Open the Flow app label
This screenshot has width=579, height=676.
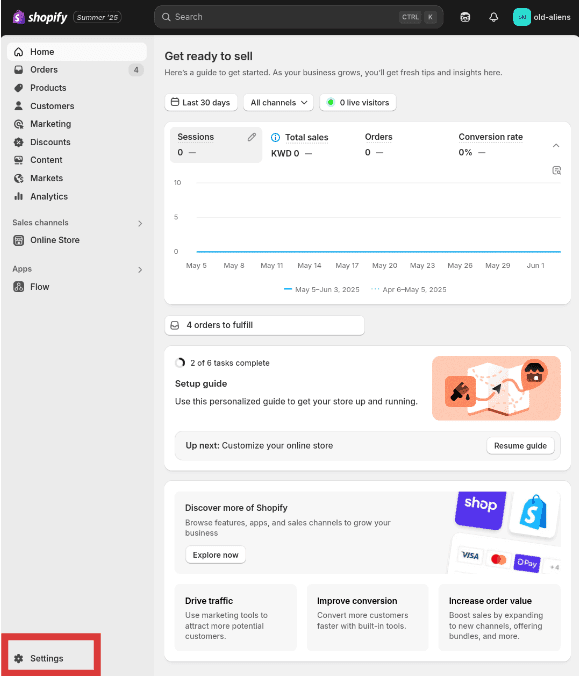pyautogui.click(x=40, y=287)
